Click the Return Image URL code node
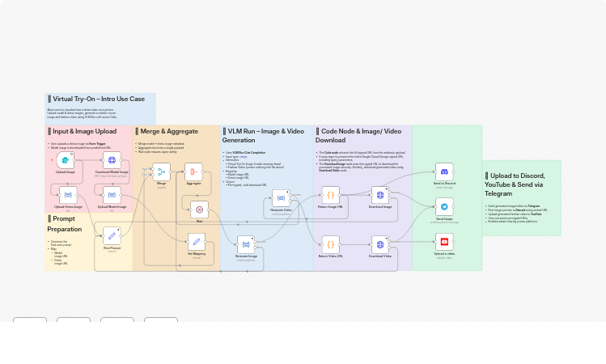The height and width of the screenshot is (364, 606). (x=330, y=195)
